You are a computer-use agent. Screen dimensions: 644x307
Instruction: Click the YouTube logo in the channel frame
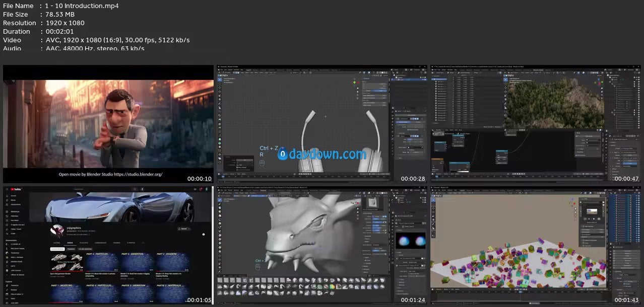(16, 189)
